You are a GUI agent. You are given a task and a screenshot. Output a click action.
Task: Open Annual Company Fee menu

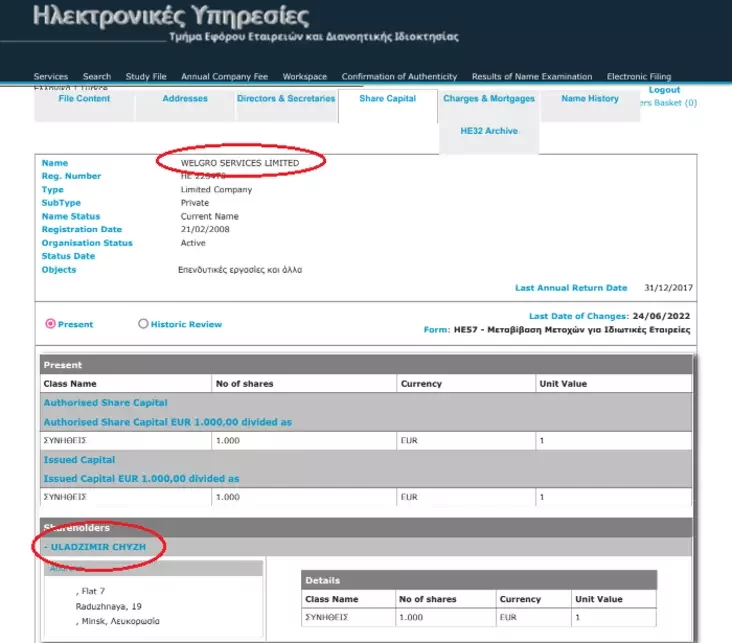(225, 77)
